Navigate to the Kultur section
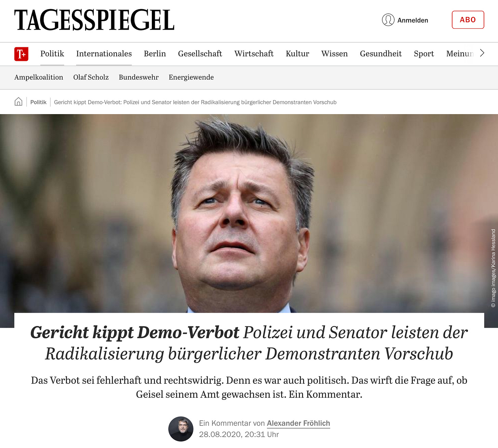Screen dimensions: 498x448 click(298, 54)
